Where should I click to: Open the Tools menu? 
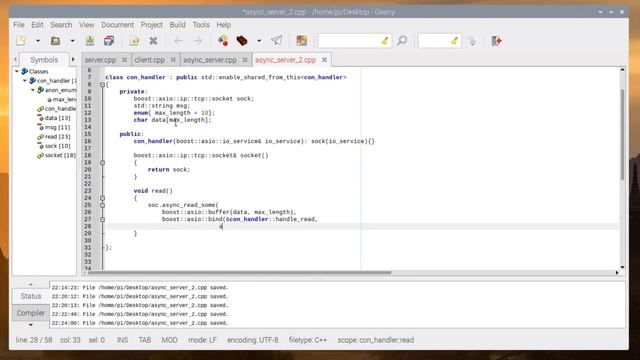(201, 25)
